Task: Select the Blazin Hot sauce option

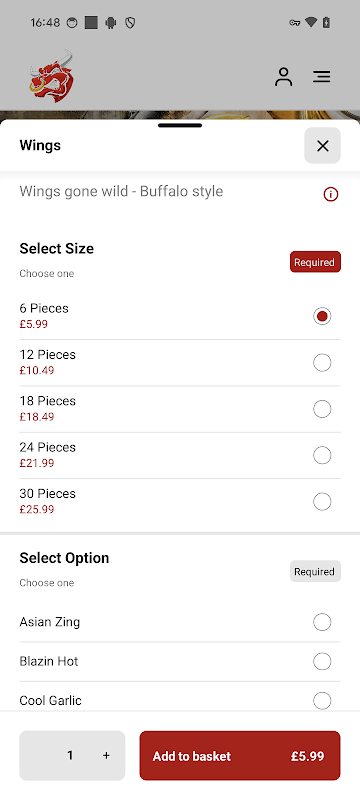Action: pos(180,662)
